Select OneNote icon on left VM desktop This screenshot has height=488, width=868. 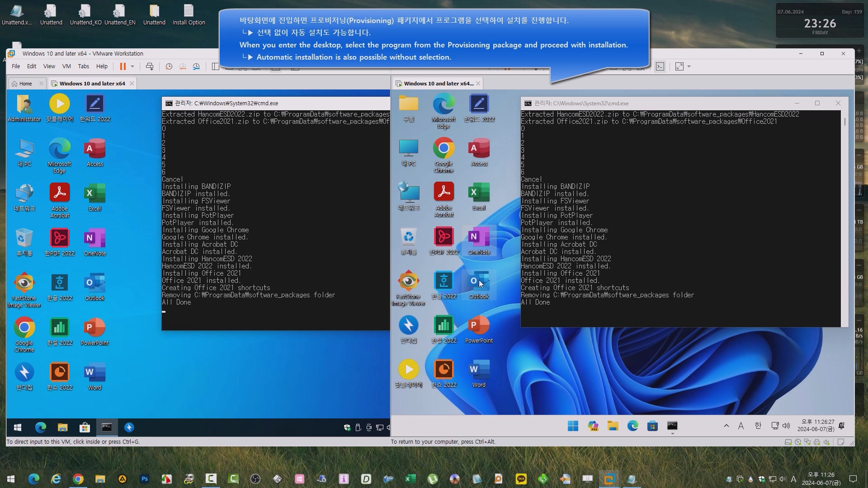coord(95,243)
